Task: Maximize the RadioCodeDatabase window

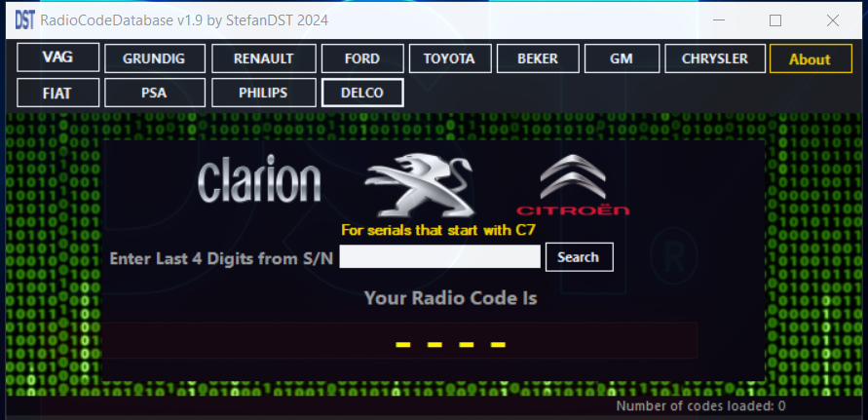Action: (x=775, y=20)
